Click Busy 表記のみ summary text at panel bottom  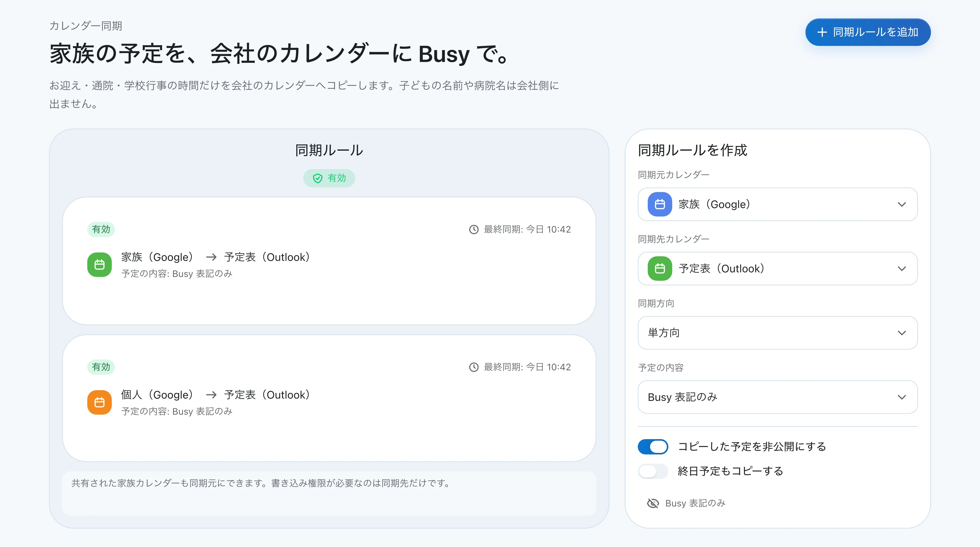point(695,503)
